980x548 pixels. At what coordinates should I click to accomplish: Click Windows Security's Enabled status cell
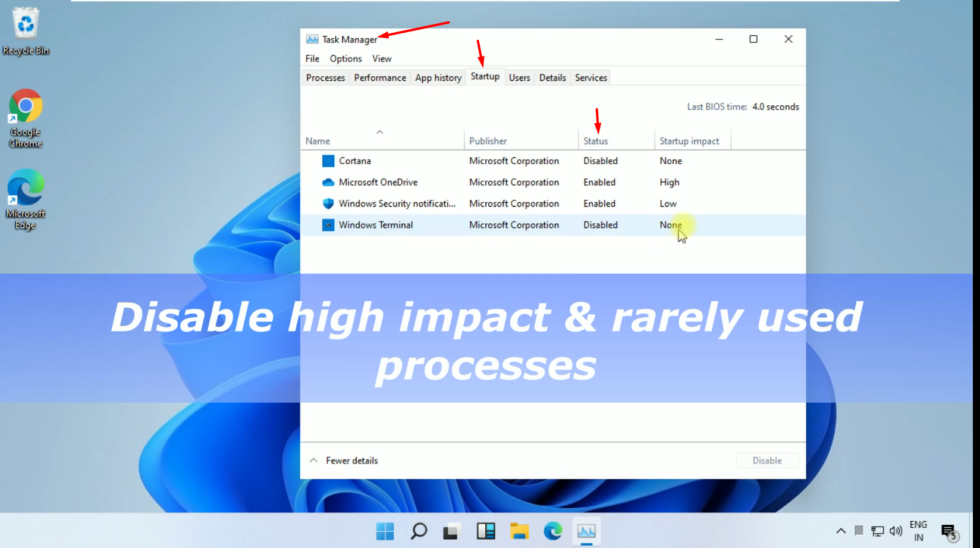599,203
